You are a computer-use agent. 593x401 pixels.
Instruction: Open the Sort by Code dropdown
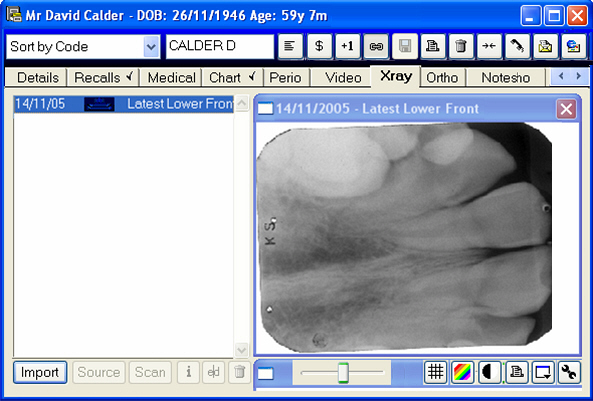(152, 47)
